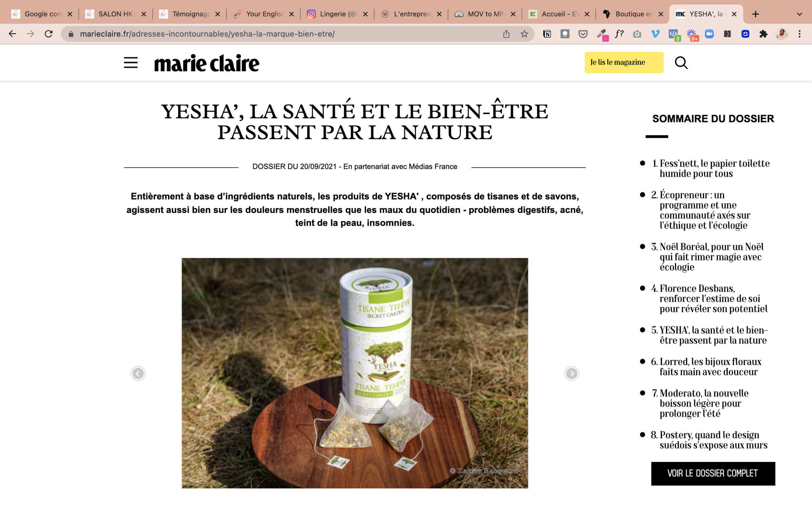Switch to the MOV to MP4 tab
The image size is (812, 507).
485,14
